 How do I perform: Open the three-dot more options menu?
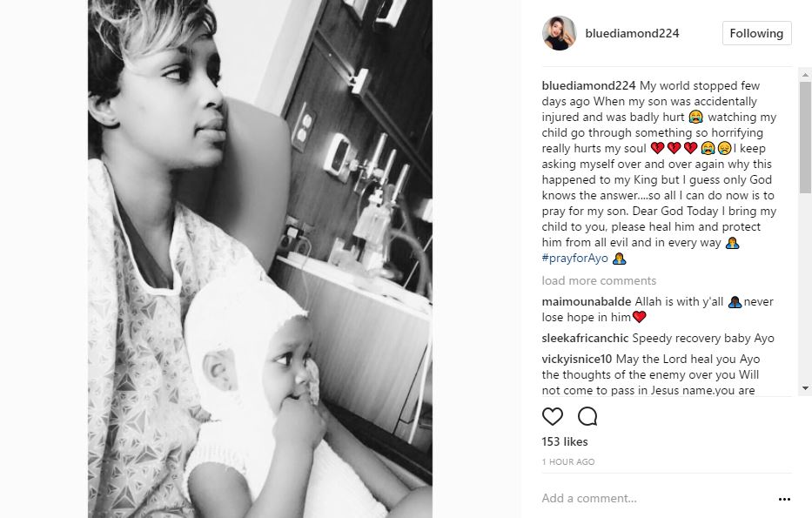point(784,500)
